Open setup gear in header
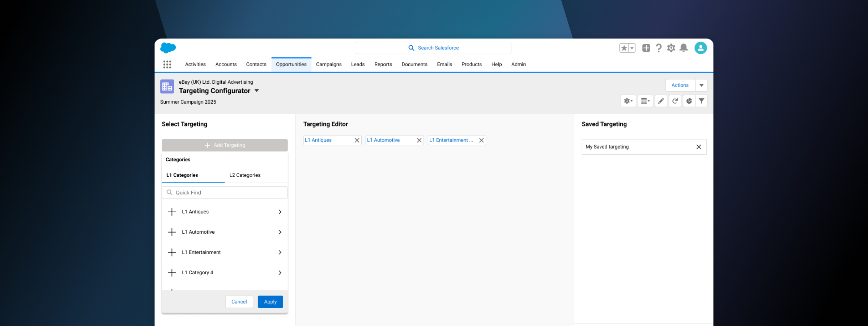 [671, 48]
